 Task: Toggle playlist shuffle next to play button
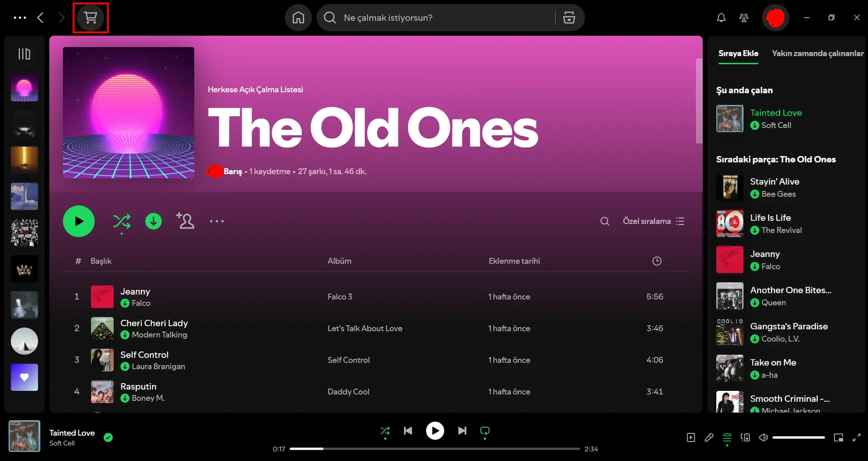(x=122, y=222)
